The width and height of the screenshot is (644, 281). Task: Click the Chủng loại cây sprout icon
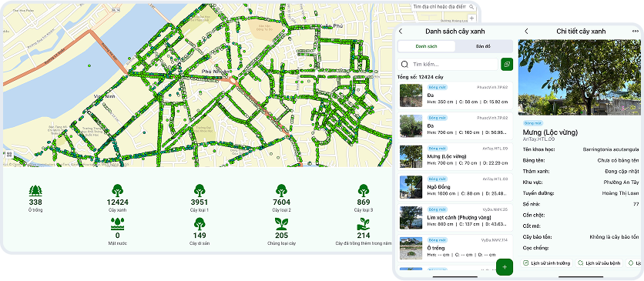tap(281, 224)
